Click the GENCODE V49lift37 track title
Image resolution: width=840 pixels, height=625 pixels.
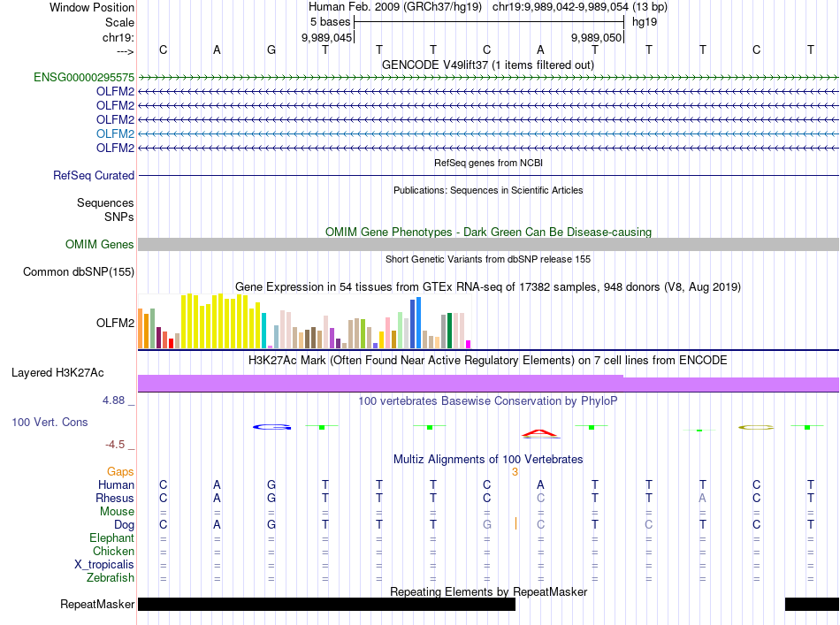coord(488,65)
